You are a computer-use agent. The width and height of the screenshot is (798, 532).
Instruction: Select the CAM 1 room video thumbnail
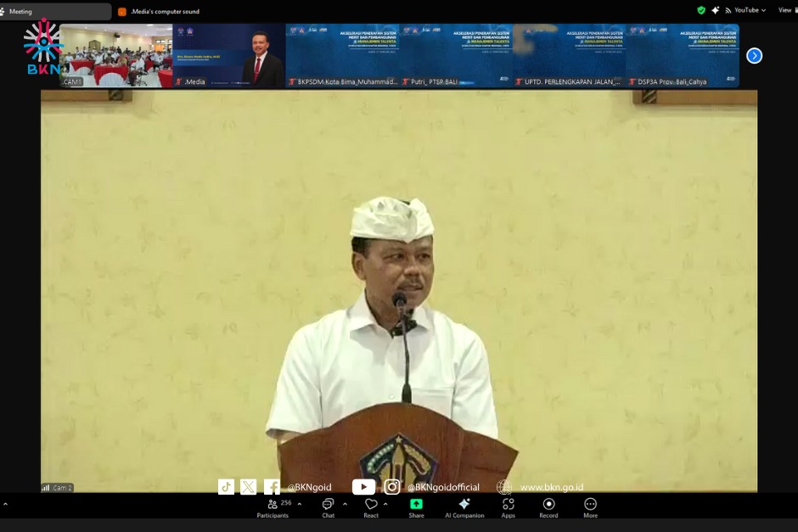click(x=116, y=56)
